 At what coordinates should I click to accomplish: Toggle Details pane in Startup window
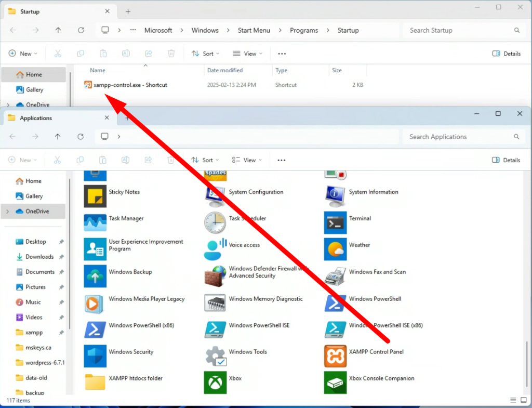pyautogui.click(x=506, y=54)
